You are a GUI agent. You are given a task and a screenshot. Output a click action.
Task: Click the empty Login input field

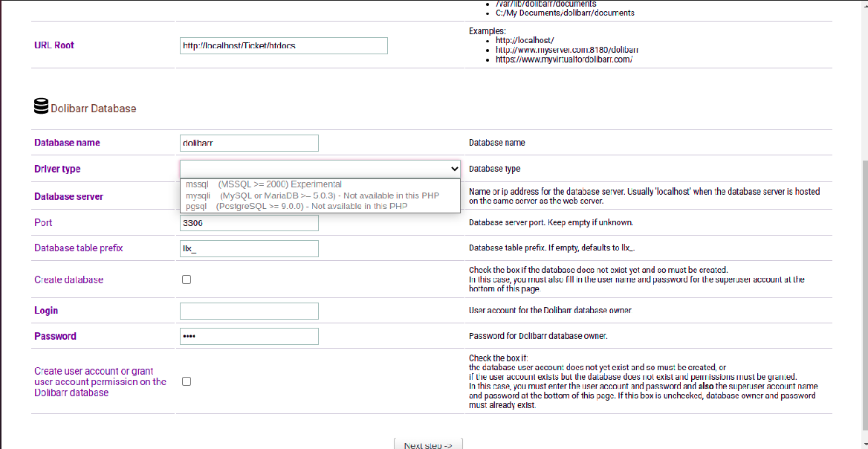249,311
